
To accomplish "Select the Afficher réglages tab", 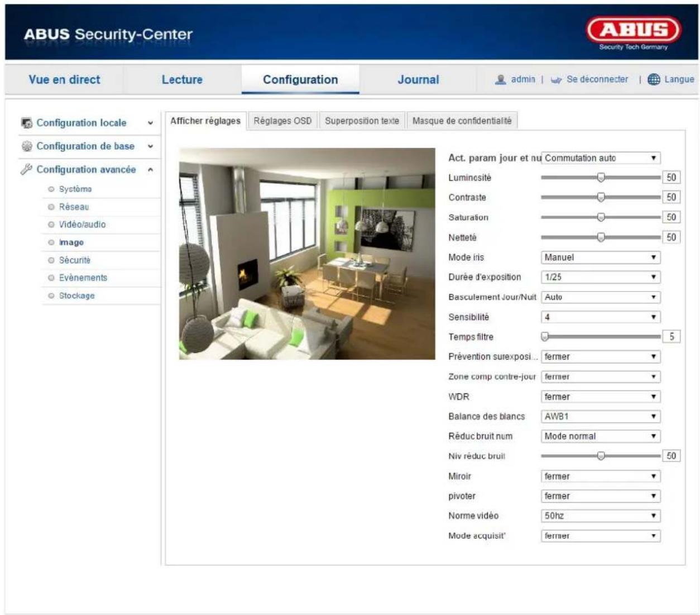I will click(205, 121).
